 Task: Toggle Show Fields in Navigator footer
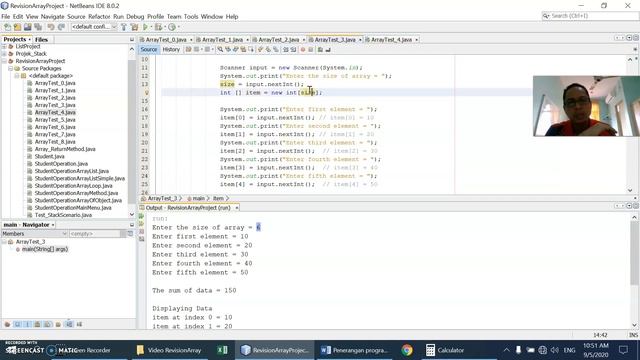(17, 324)
